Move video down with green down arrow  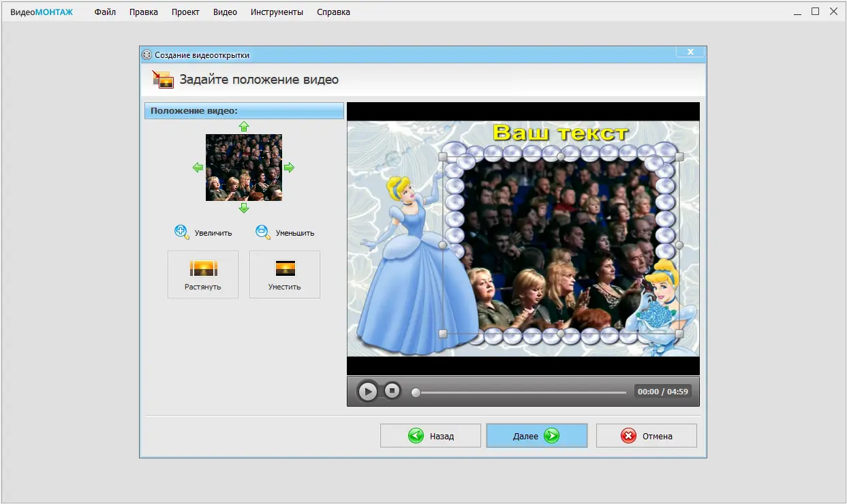coord(244,208)
